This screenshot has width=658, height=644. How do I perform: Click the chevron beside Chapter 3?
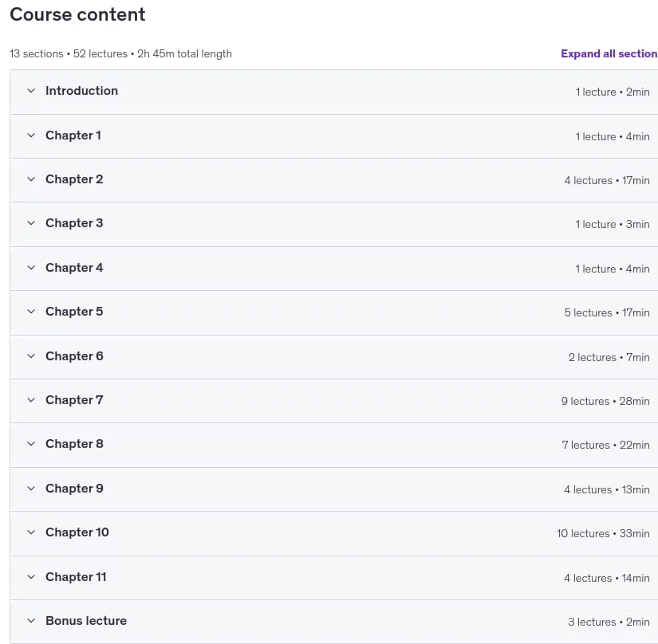point(31,222)
